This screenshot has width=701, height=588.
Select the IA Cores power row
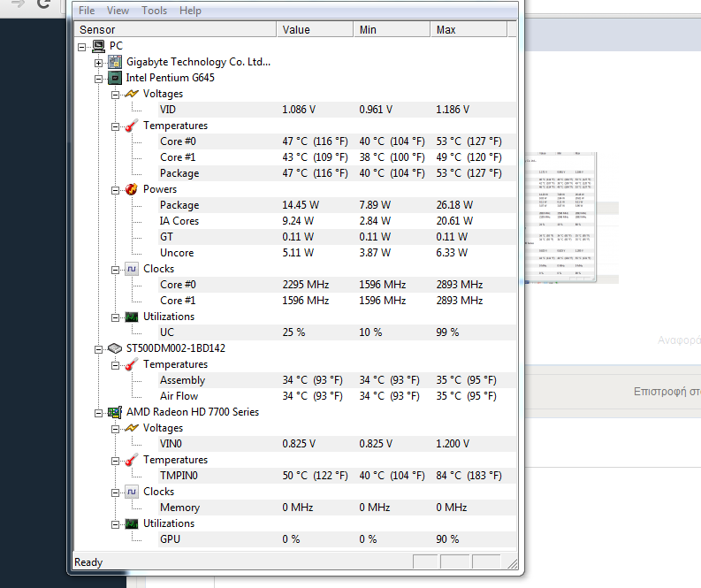point(337,221)
